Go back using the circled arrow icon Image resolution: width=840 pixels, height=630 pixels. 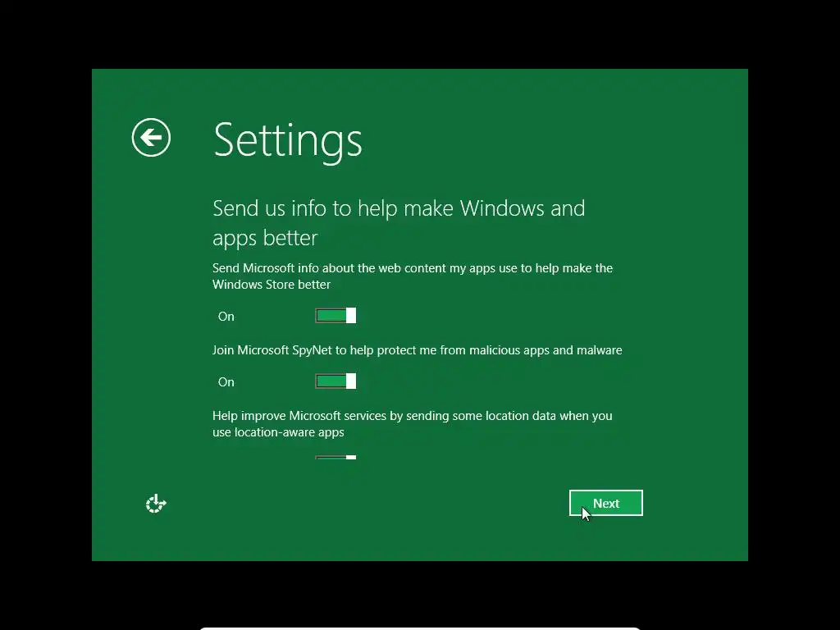click(151, 138)
